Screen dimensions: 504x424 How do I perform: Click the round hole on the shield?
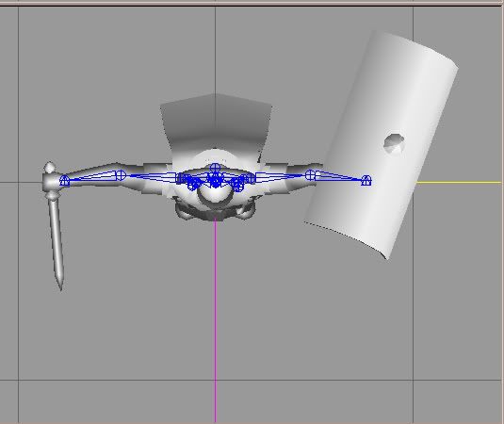394,143
